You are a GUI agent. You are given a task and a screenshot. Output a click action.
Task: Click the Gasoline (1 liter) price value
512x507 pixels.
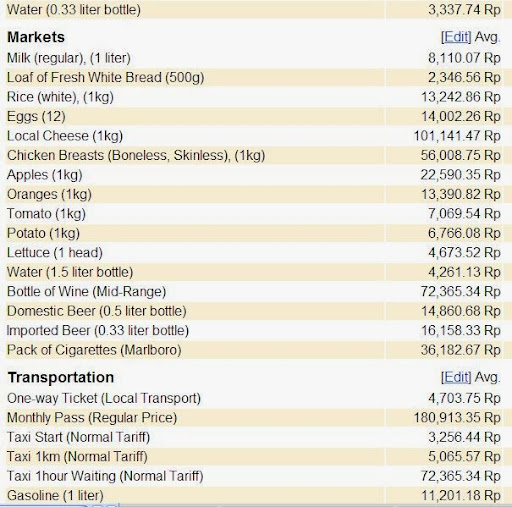[x=461, y=495]
